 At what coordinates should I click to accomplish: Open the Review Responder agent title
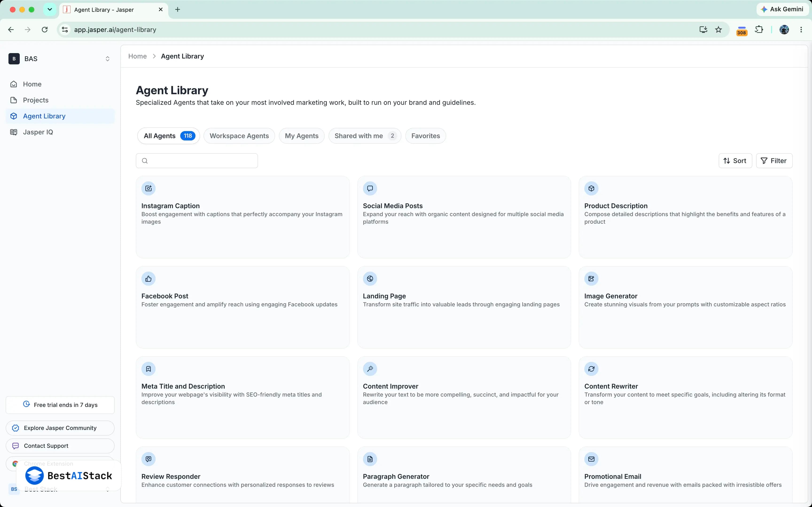(x=171, y=476)
